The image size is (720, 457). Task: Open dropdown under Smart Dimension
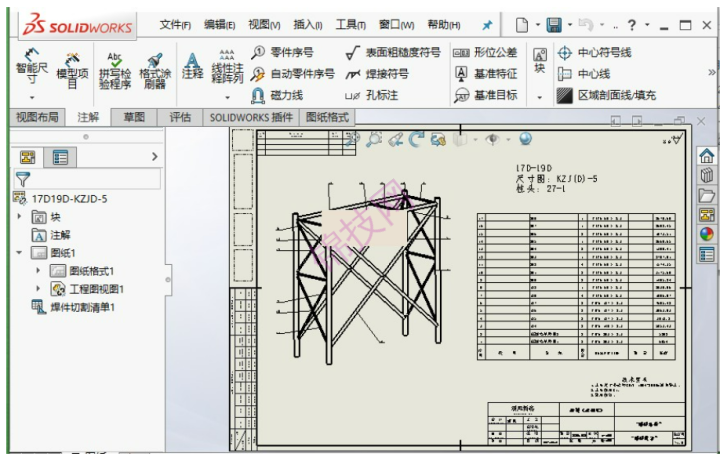[x=32, y=97]
